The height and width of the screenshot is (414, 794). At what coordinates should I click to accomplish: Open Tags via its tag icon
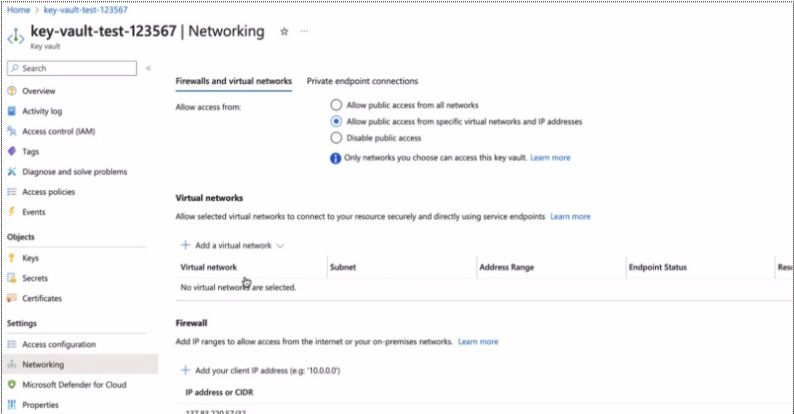tap(12, 151)
